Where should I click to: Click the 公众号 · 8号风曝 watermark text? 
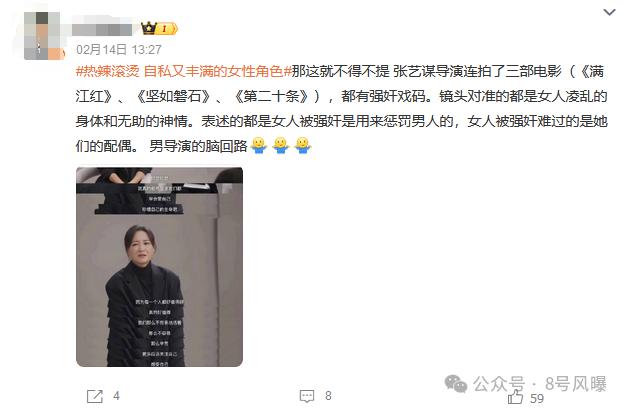[540, 384]
